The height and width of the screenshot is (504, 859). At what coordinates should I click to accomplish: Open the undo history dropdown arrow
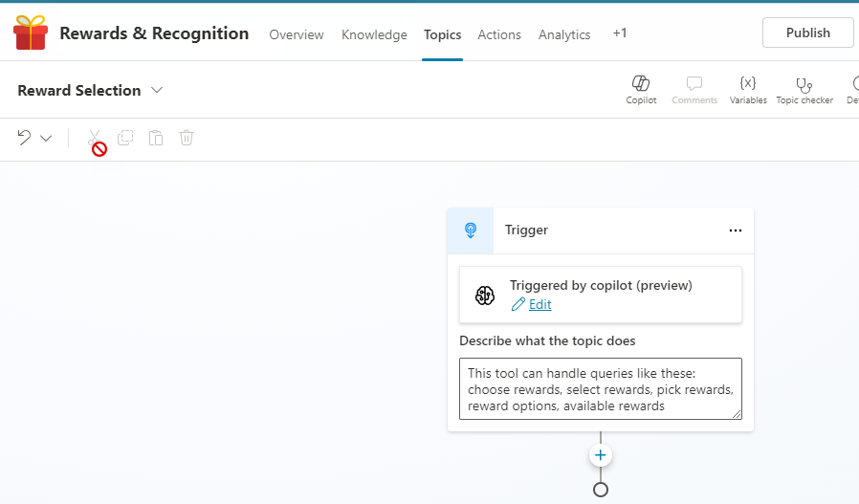[x=46, y=138]
